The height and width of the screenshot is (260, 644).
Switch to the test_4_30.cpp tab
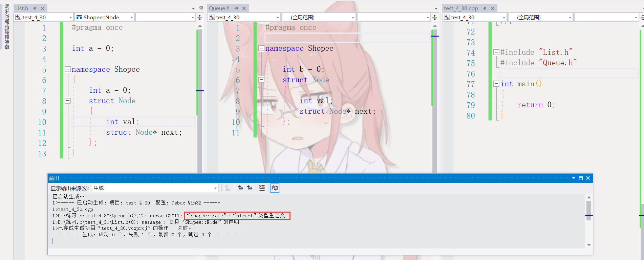coord(461,8)
